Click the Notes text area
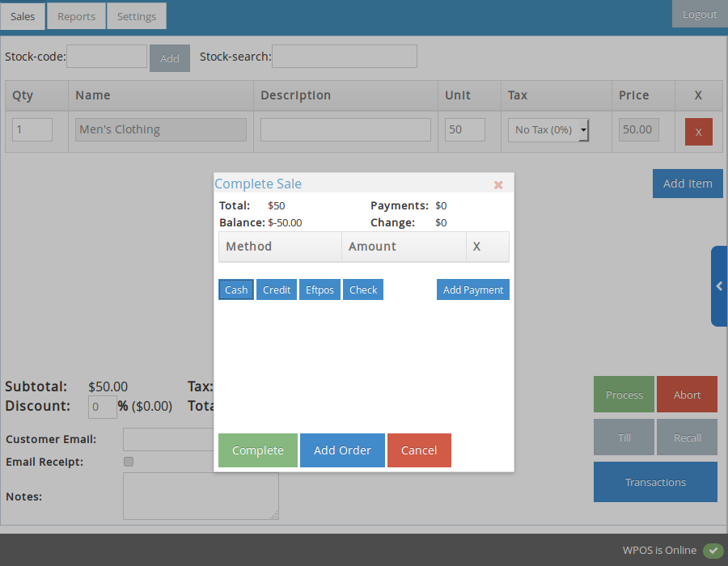 [x=201, y=496]
